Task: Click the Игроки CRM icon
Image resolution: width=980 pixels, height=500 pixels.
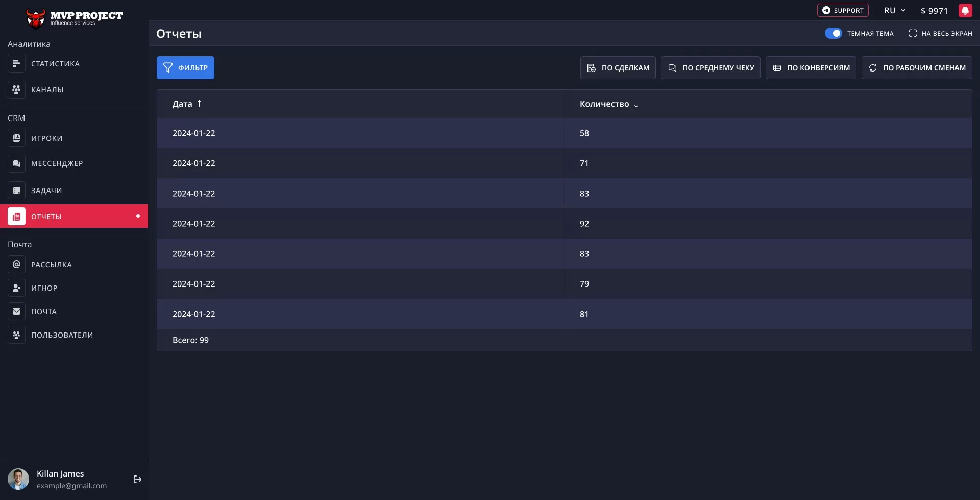Action: (x=16, y=138)
